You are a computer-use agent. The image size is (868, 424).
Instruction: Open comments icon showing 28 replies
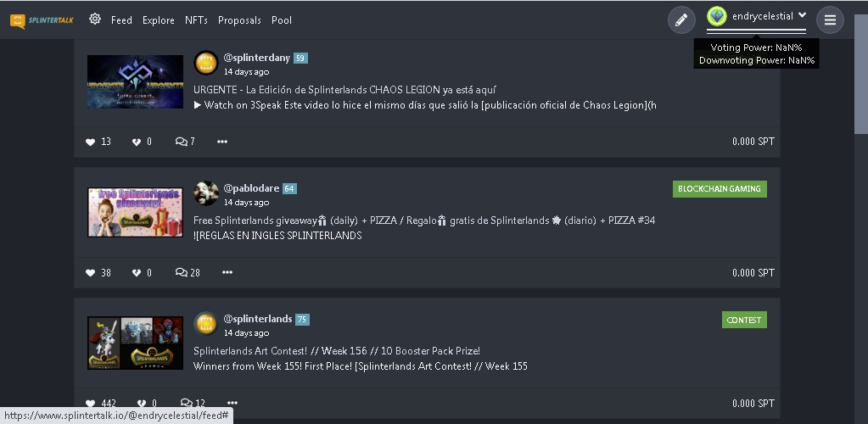181,272
